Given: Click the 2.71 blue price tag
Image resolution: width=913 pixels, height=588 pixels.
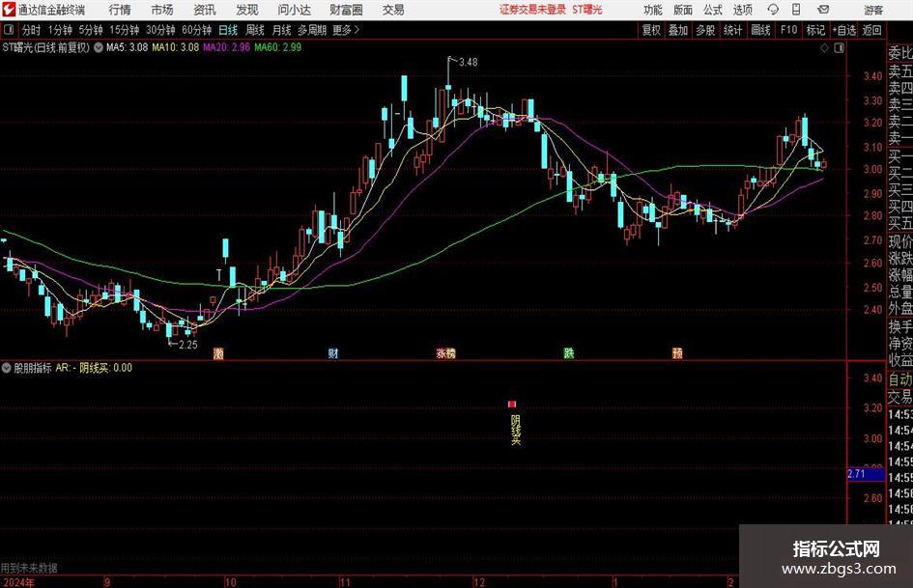Looking at the screenshot, I should (x=866, y=474).
